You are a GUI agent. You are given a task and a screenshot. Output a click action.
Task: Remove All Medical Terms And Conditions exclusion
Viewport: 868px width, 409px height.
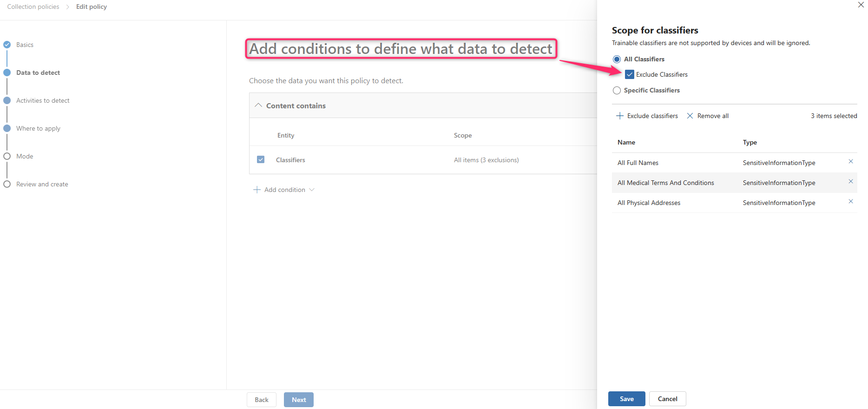pos(851,182)
